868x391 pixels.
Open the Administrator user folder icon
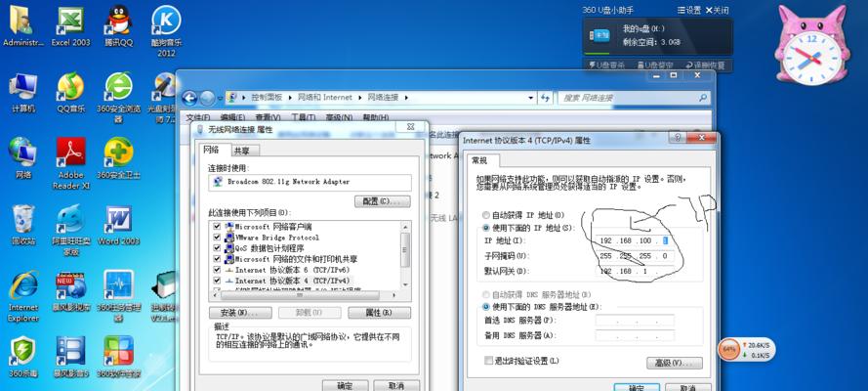coord(22,26)
